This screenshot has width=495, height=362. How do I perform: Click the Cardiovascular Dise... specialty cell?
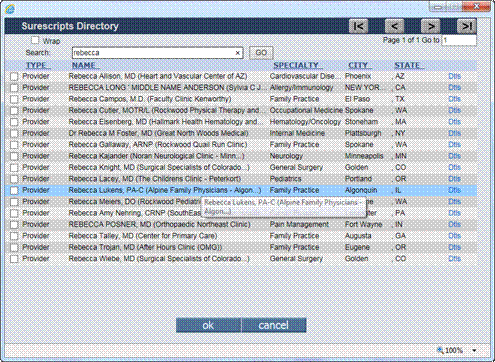pyautogui.click(x=305, y=76)
